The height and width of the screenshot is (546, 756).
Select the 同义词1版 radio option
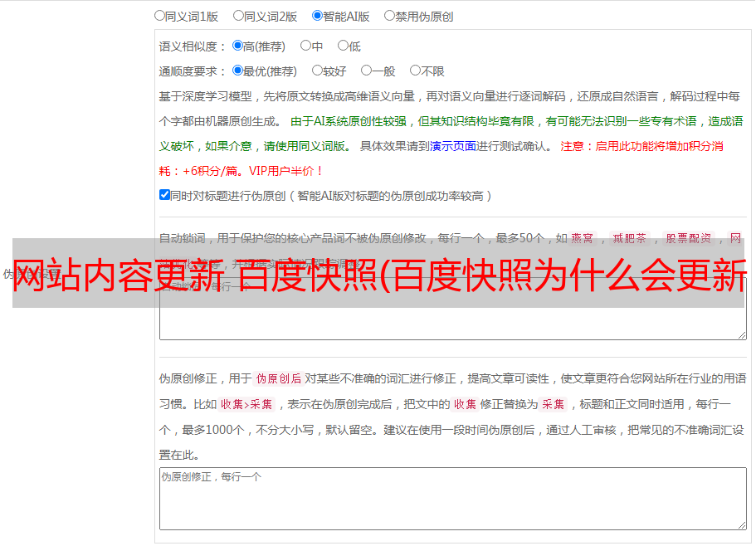pyautogui.click(x=159, y=16)
